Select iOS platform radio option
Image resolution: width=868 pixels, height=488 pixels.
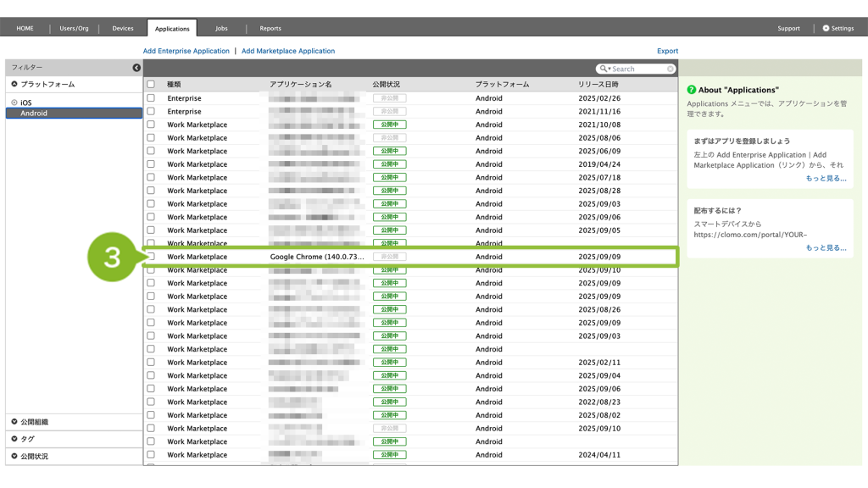(x=14, y=103)
